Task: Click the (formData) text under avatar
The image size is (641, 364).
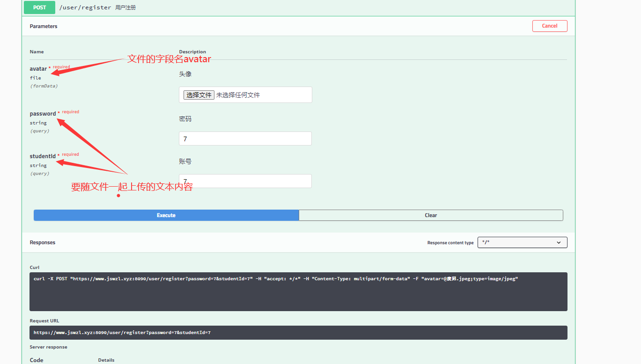Action: pos(44,86)
